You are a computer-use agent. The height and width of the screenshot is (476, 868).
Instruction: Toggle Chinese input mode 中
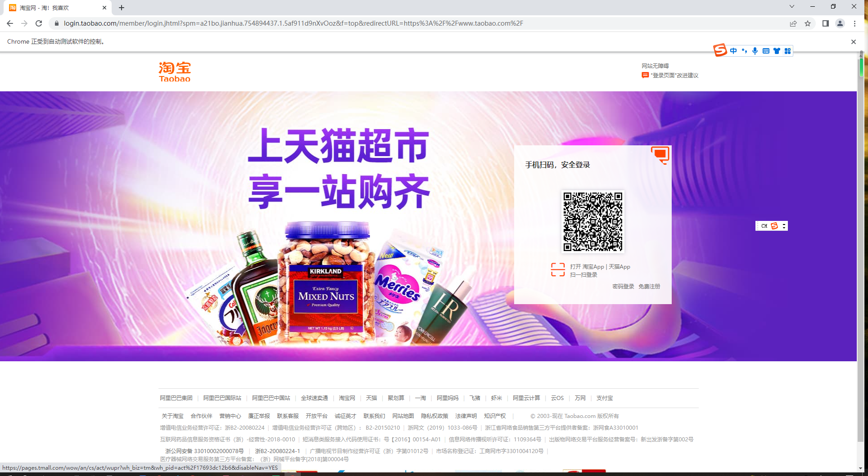[x=733, y=51]
